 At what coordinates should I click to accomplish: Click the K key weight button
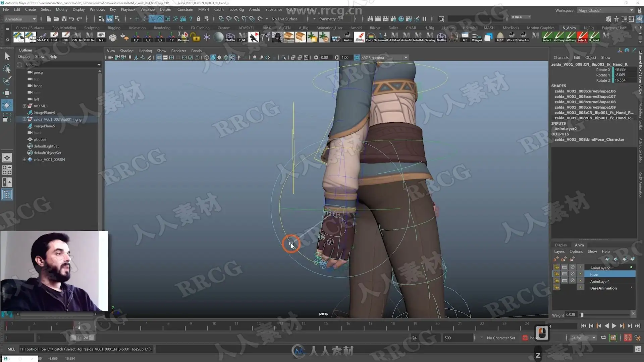pos(633,314)
